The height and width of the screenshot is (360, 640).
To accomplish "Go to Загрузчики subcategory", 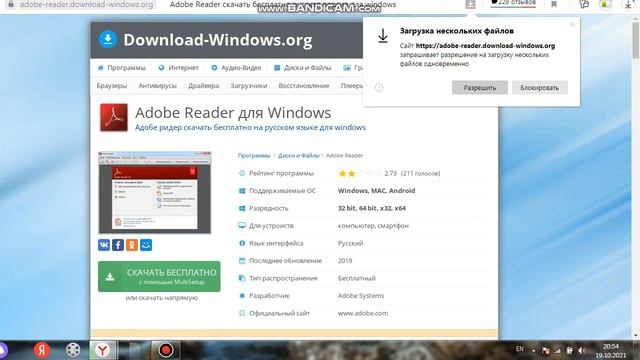I will coord(249,86).
